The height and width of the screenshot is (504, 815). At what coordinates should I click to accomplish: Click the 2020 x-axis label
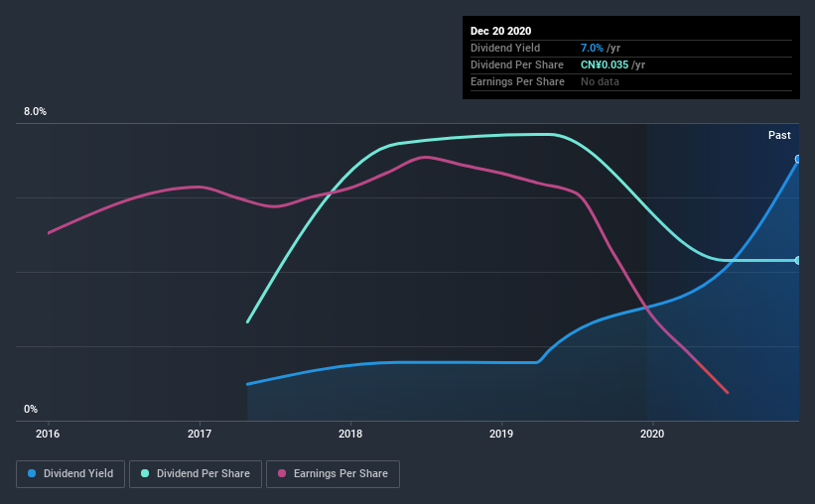[x=652, y=434]
